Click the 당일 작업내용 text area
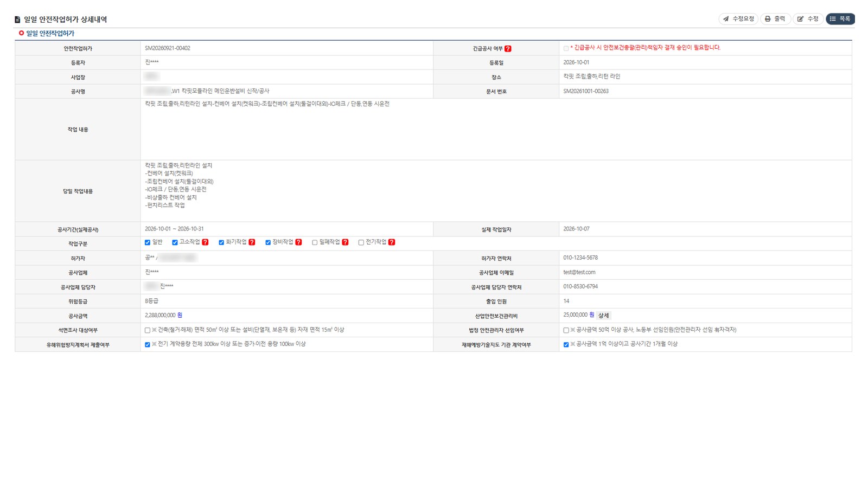The image size is (868, 488). coord(496,191)
